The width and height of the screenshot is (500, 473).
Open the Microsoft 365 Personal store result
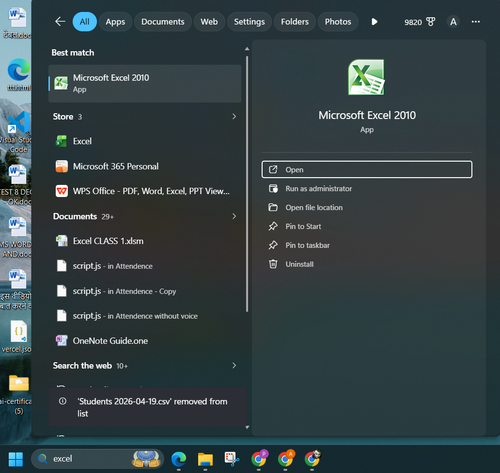pyautogui.click(x=145, y=166)
